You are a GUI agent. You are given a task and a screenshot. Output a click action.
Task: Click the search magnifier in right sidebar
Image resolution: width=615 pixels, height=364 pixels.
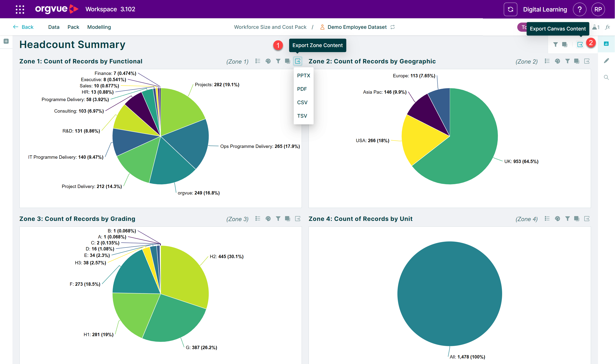606,78
